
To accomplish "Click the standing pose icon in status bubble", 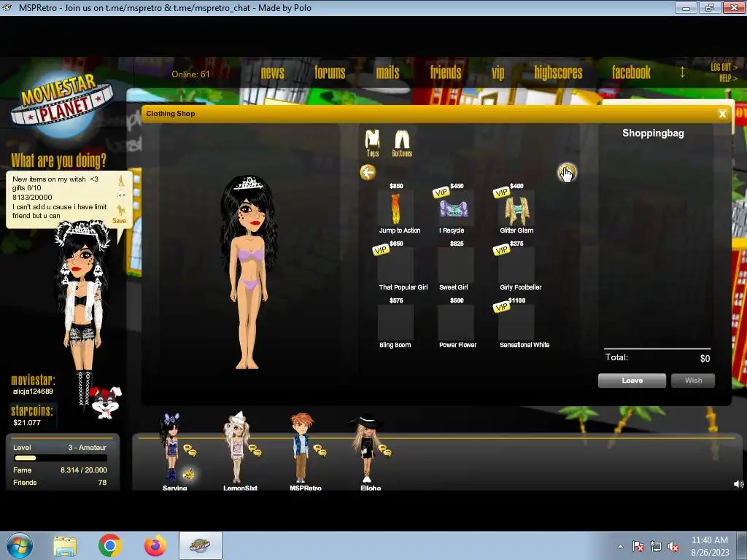I will coord(121,181).
